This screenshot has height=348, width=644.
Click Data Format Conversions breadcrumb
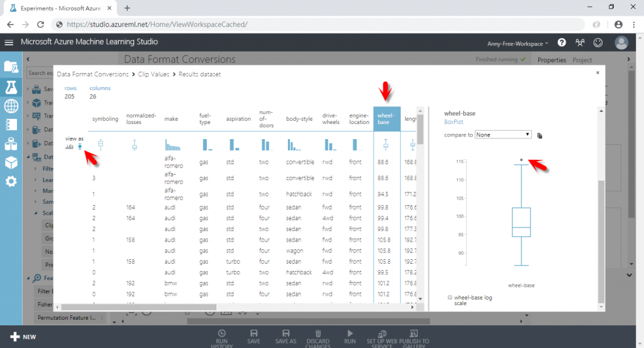(x=93, y=74)
